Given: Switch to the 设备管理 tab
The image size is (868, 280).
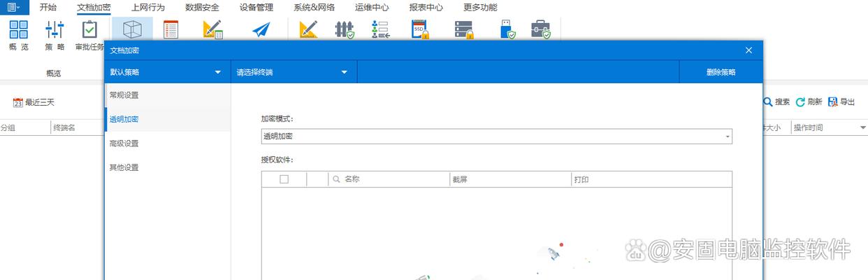Looking at the screenshot, I should 256,7.
